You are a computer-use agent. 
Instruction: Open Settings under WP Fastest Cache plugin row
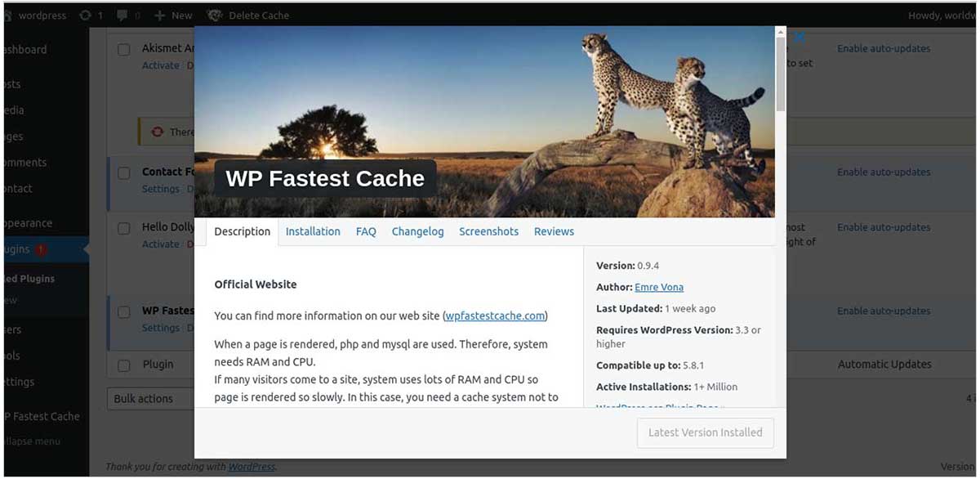click(160, 328)
